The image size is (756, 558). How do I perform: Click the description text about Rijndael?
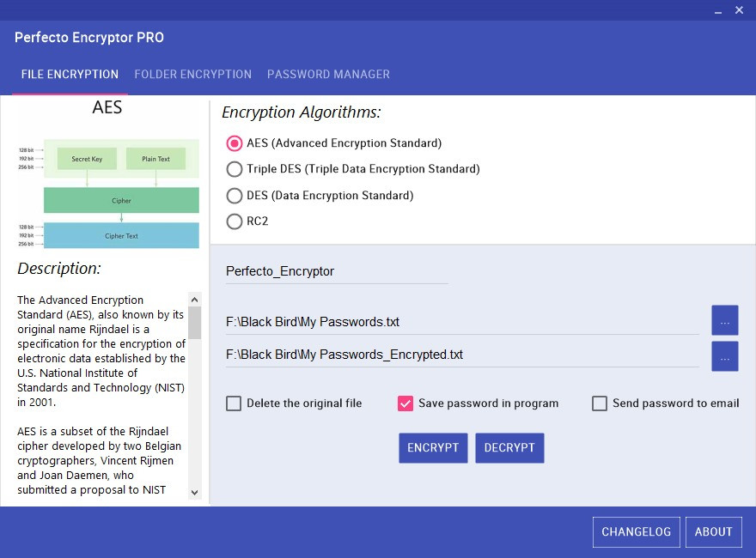[101, 394]
